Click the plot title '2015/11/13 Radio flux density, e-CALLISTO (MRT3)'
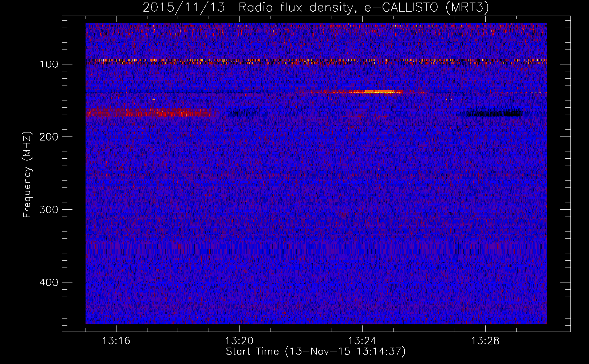 tap(316, 8)
